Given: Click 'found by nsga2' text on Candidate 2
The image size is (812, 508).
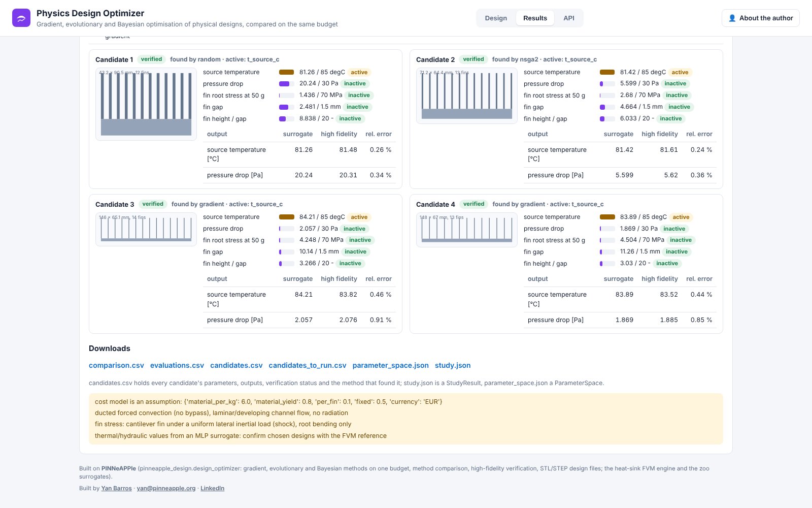Looking at the screenshot, I should pyautogui.click(x=515, y=59).
